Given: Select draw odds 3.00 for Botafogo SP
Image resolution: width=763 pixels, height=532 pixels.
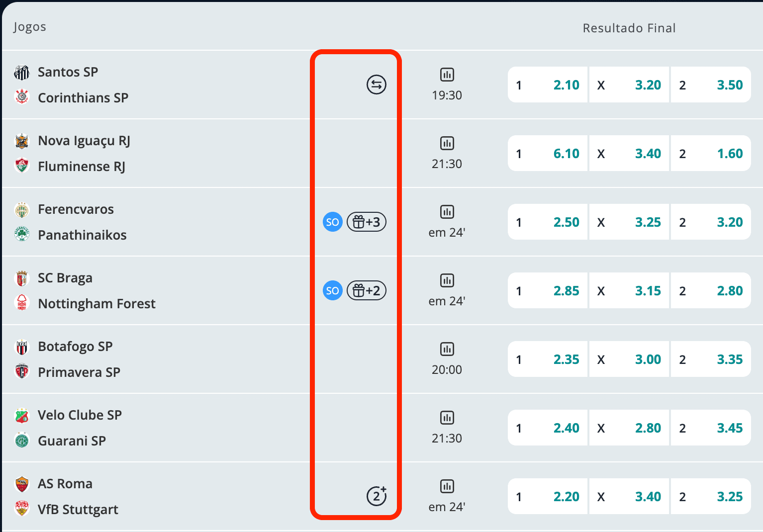Looking at the screenshot, I should (629, 359).
